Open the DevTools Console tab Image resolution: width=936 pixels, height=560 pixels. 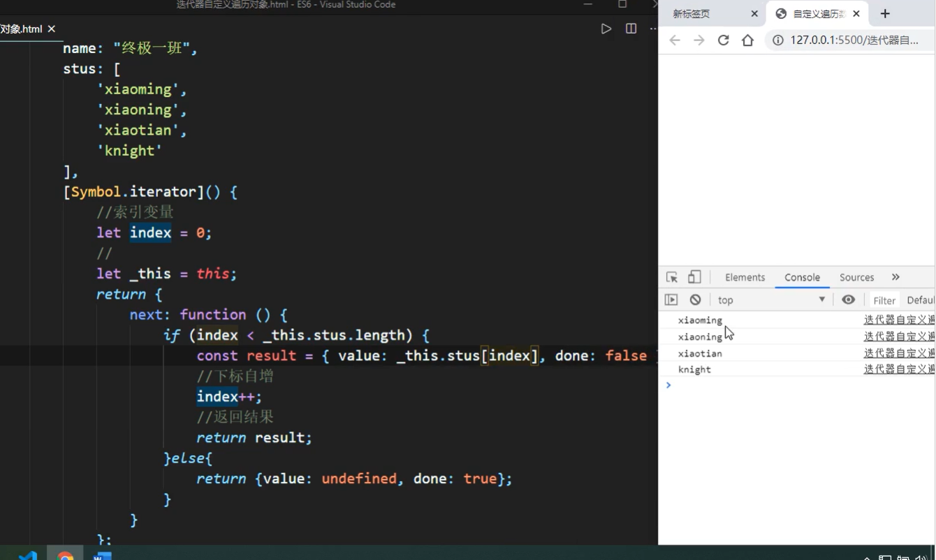[802, 277]
